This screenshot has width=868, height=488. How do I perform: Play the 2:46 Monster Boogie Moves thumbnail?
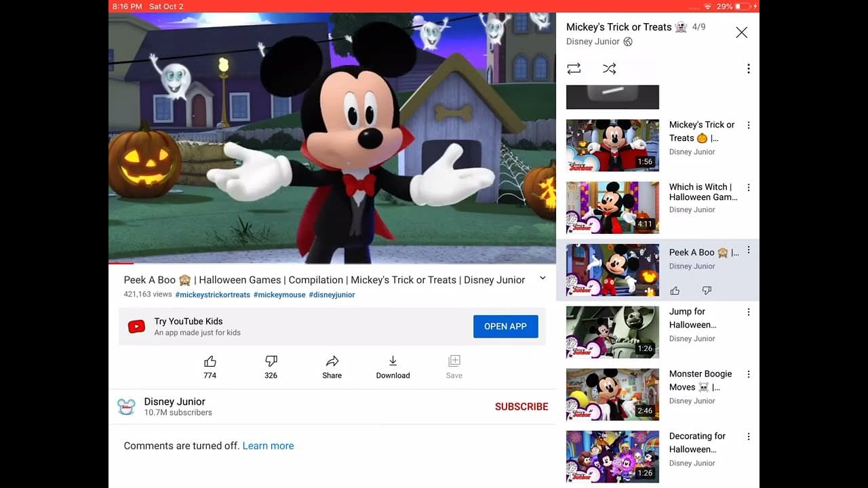pos(612,394)
